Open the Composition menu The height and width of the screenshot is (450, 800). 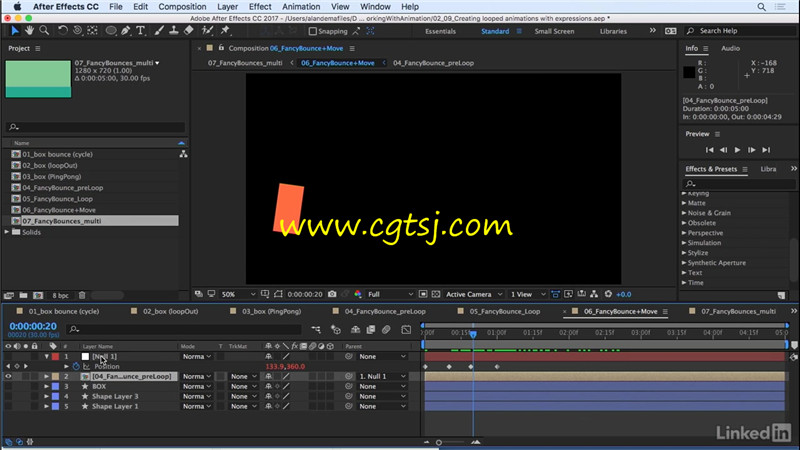(182, 7)
